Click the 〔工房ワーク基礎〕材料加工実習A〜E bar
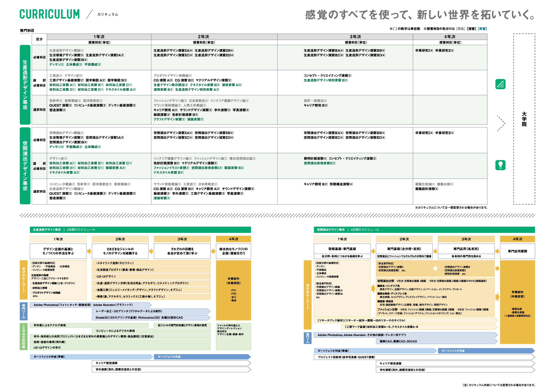555x392 pixels. coord(419,327)
